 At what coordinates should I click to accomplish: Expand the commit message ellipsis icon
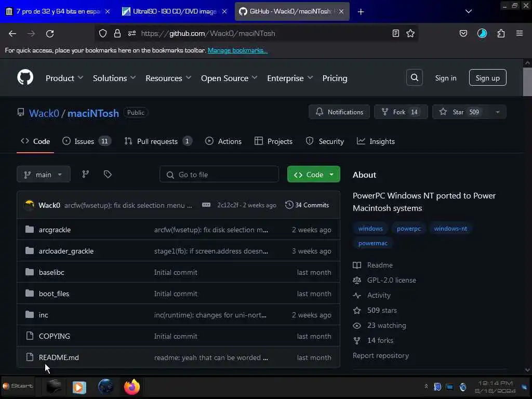[x=206, y=205]
